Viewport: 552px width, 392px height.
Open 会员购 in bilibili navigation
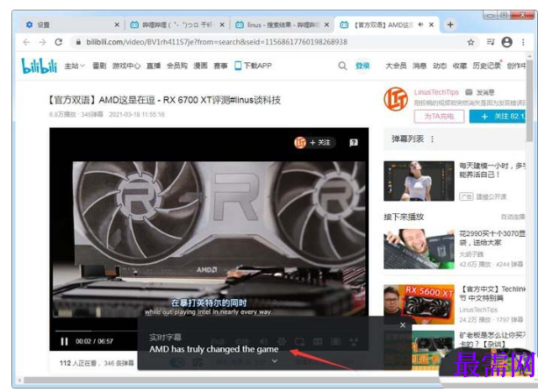click(177, 66)
